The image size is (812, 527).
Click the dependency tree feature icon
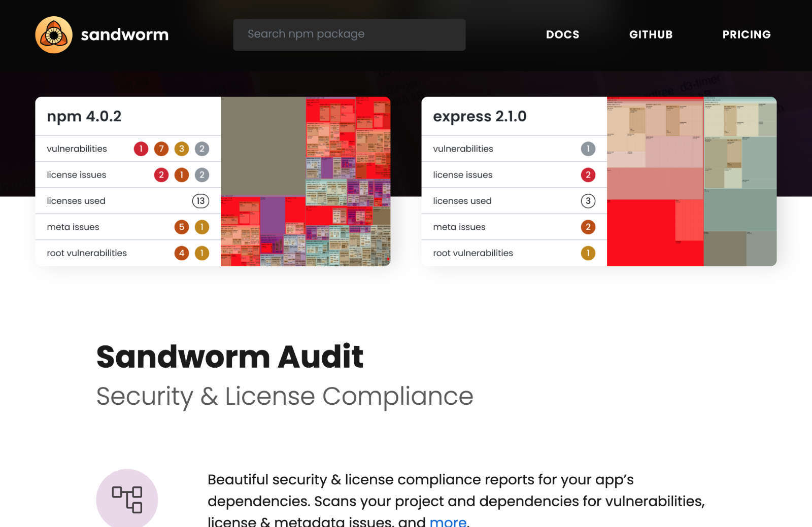pos(127,499)
